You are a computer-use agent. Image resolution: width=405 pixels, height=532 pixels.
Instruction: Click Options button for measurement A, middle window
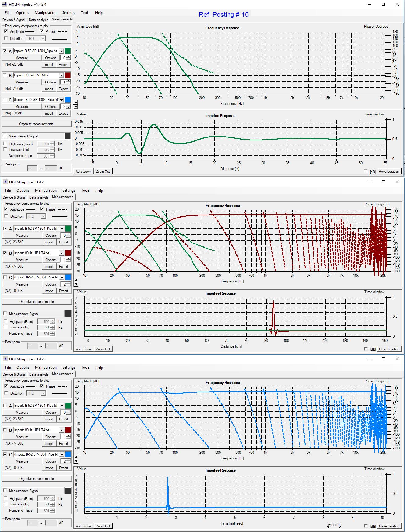[51, 236]
